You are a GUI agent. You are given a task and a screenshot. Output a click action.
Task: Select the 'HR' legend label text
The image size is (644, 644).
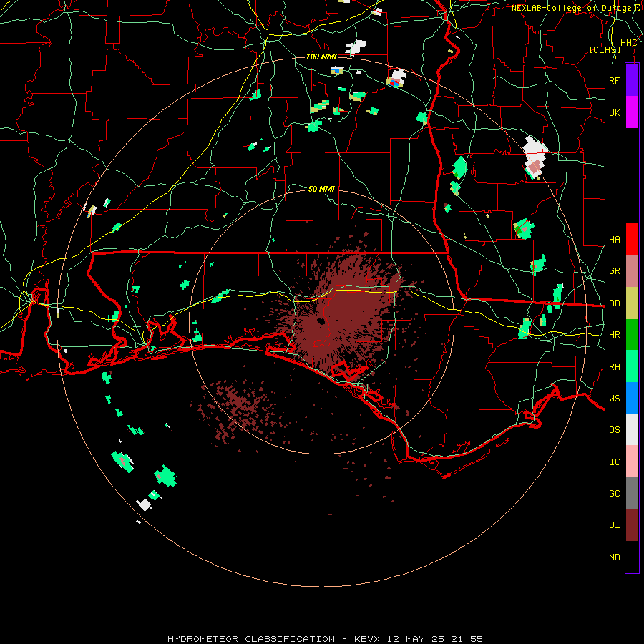point(614,335)
